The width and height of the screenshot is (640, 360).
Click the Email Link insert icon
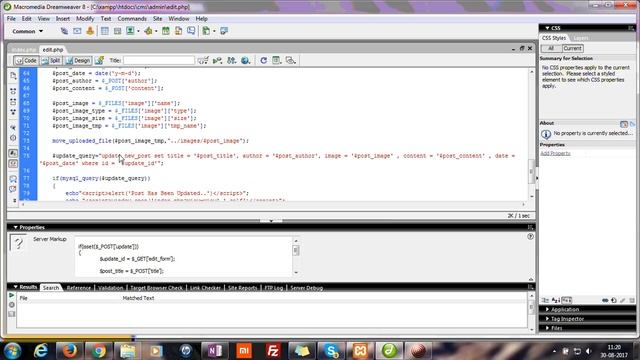(77, 31)
